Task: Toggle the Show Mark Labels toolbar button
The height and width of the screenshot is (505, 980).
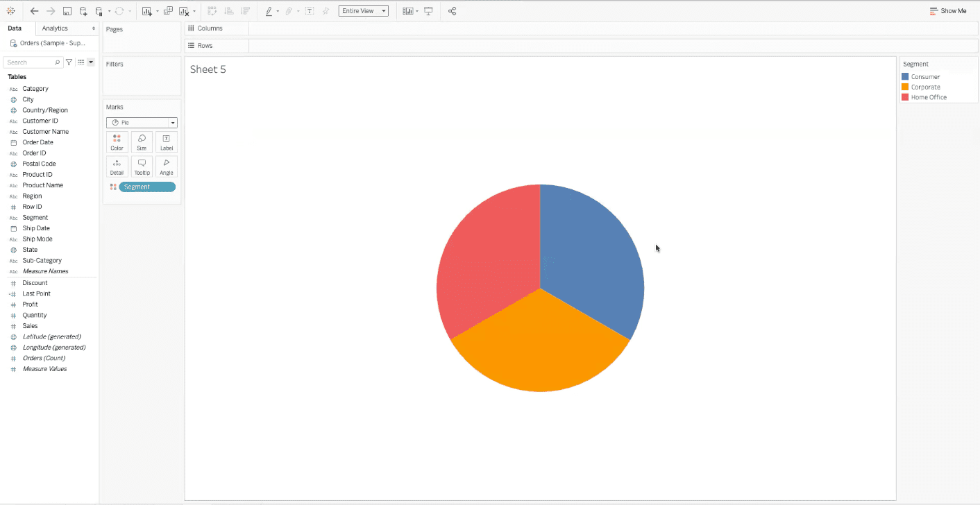Action: click(309, 10)
